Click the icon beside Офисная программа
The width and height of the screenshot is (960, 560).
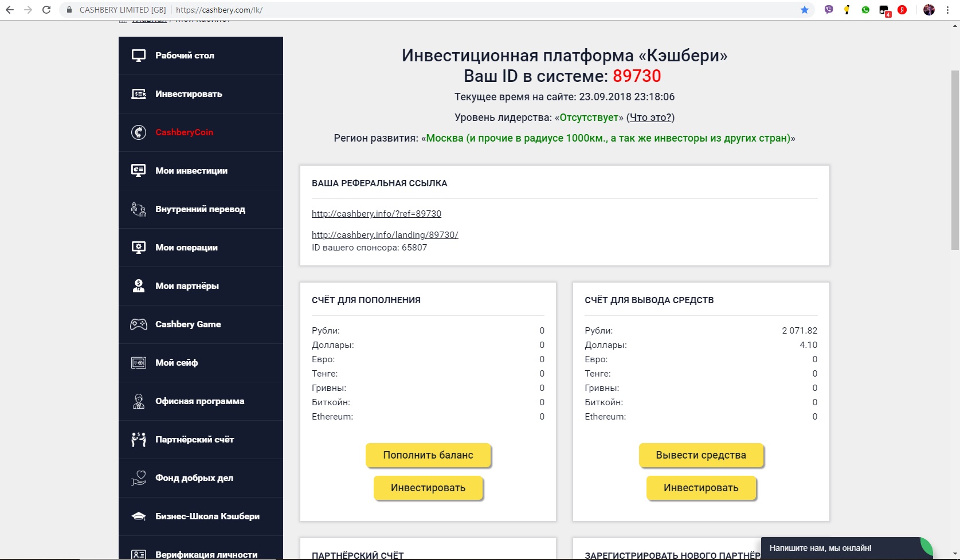(139, 401)
